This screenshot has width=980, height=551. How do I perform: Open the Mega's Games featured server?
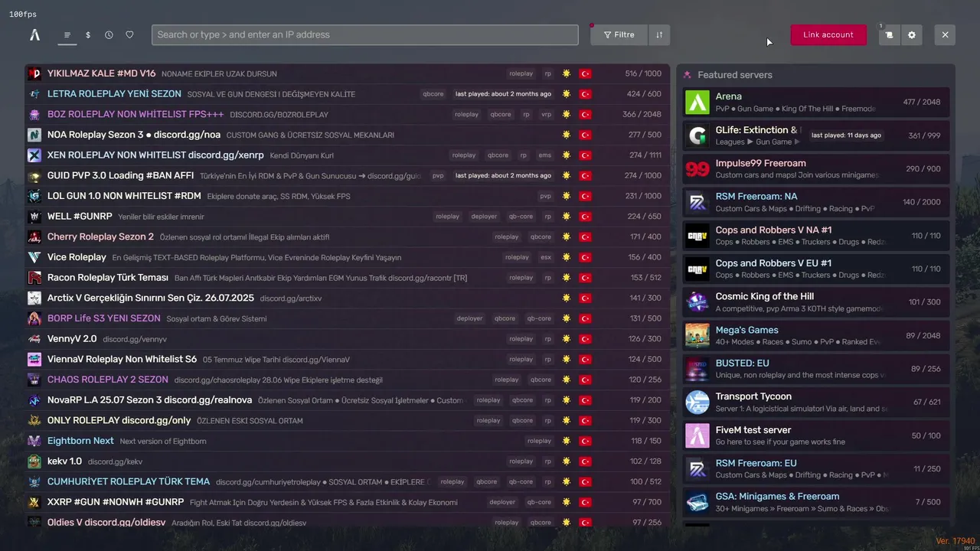click(816, 335)
